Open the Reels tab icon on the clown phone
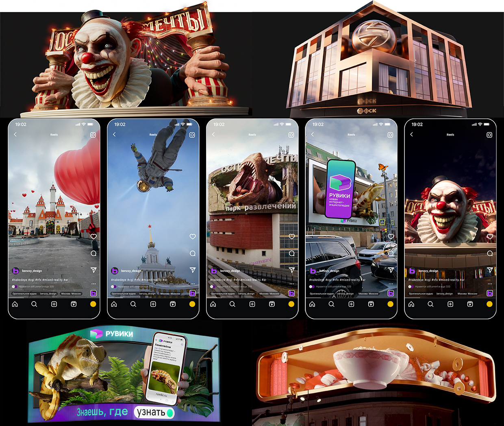The height and width of the screenshot is (426, 504). pyautogui.click(x=470, y=304)
